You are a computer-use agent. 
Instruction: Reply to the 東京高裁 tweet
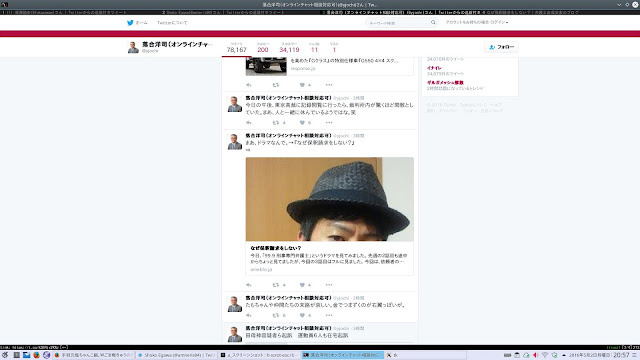tap(249, 122)
